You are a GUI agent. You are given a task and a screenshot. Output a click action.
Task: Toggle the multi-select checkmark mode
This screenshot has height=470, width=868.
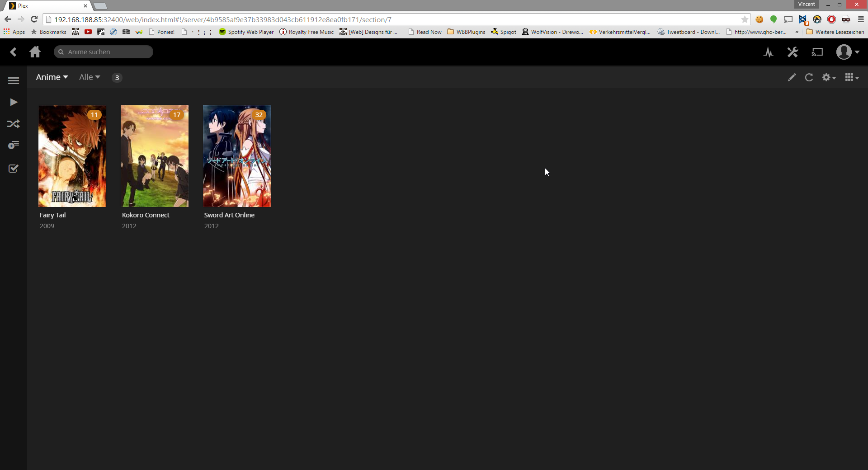(x=14, y=169)
